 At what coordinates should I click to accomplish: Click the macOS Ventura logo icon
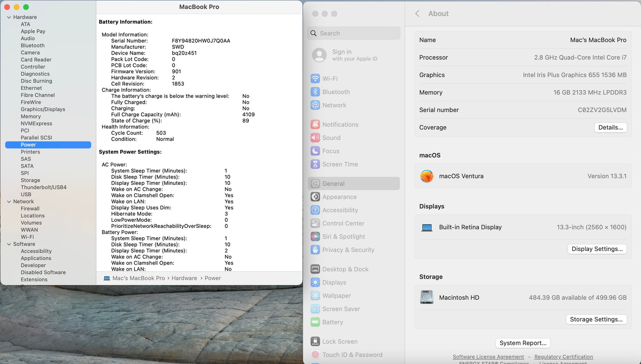427,176
